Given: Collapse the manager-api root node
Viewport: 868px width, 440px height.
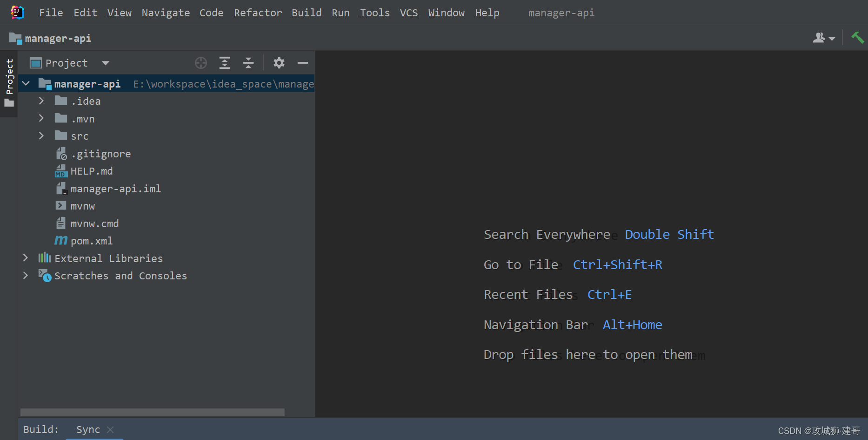Looking at the screenshot, I should tap(26, 83).
